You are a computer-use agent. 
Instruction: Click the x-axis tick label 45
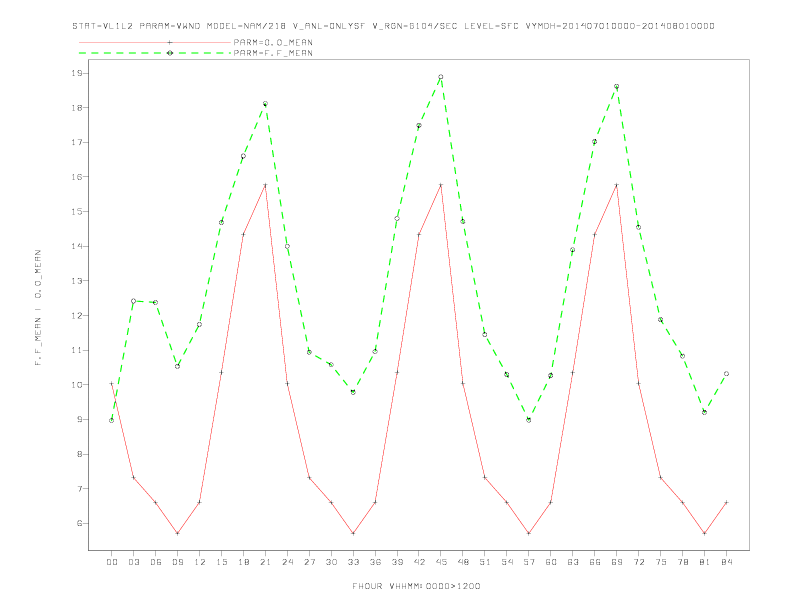(x=441, y=562)
